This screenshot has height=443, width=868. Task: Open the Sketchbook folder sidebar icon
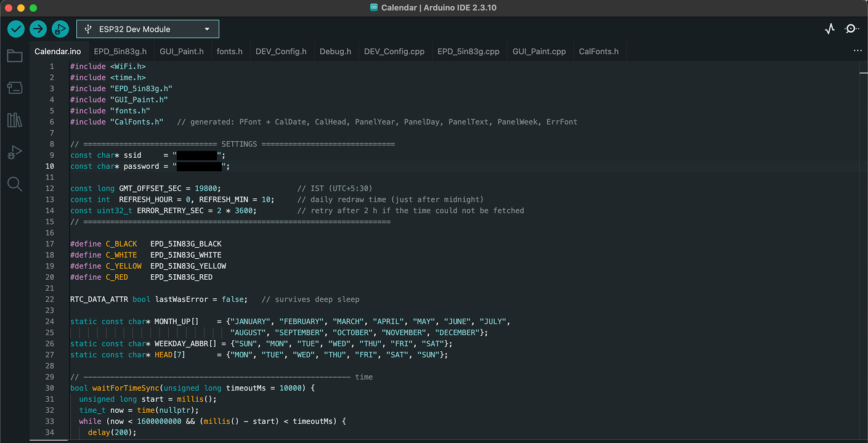[x=15, y=56]
